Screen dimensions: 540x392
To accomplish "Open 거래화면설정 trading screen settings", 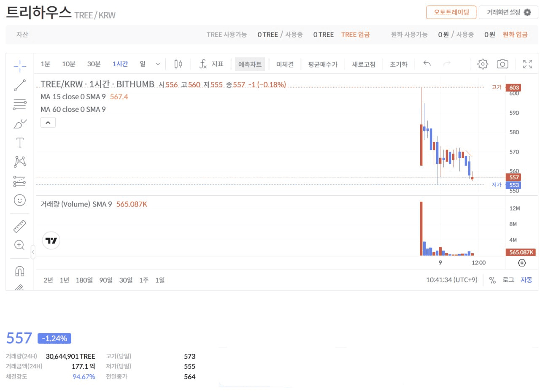I will pyautogui.click(x=508, y=12).
